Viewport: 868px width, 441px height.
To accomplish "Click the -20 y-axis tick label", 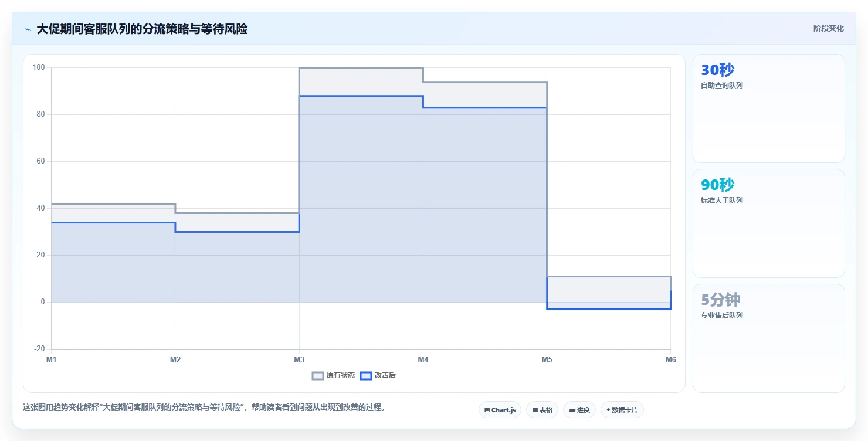I will point(39,349).
